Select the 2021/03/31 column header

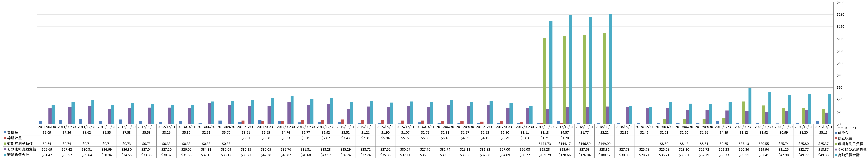coord(824,127)
